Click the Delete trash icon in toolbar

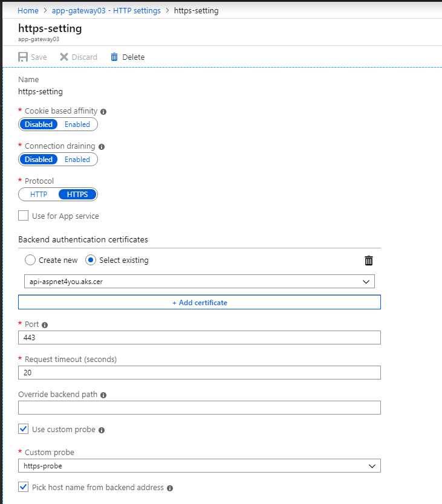point(114,57)
